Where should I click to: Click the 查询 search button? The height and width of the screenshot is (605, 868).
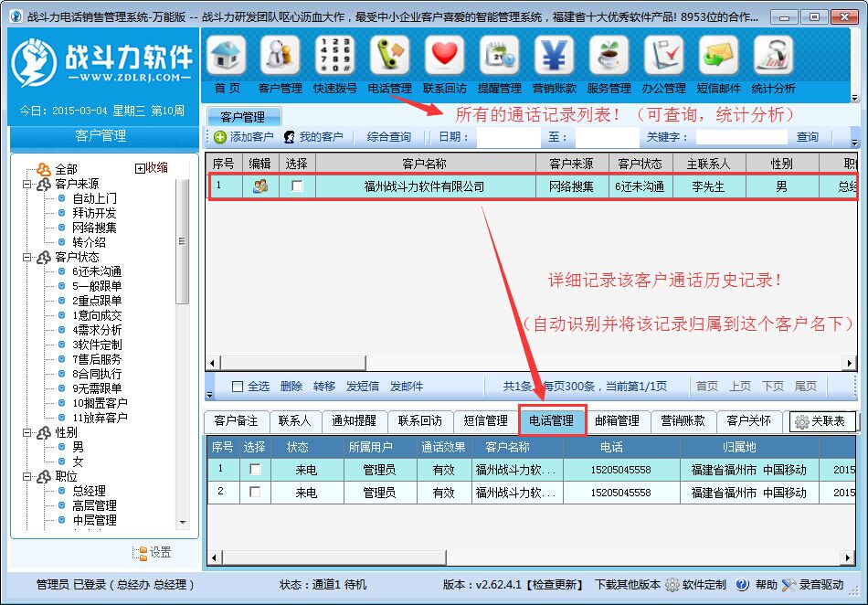pyautogui.click(x=807, y=137)
